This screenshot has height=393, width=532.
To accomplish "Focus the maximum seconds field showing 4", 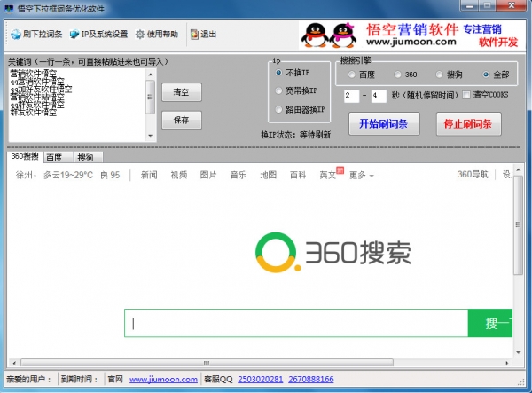I will [379, 96].
